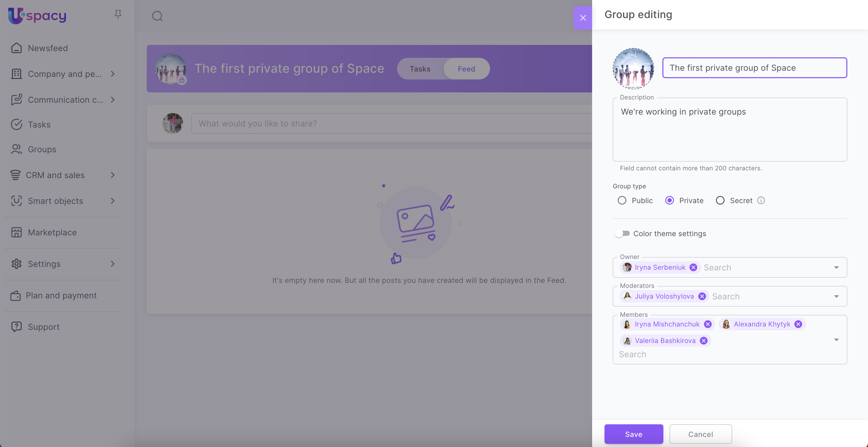Open the Owner dropdown arrow
This screenshot has height=447, width=868.
pyautogui.click(x=836, y=268)
